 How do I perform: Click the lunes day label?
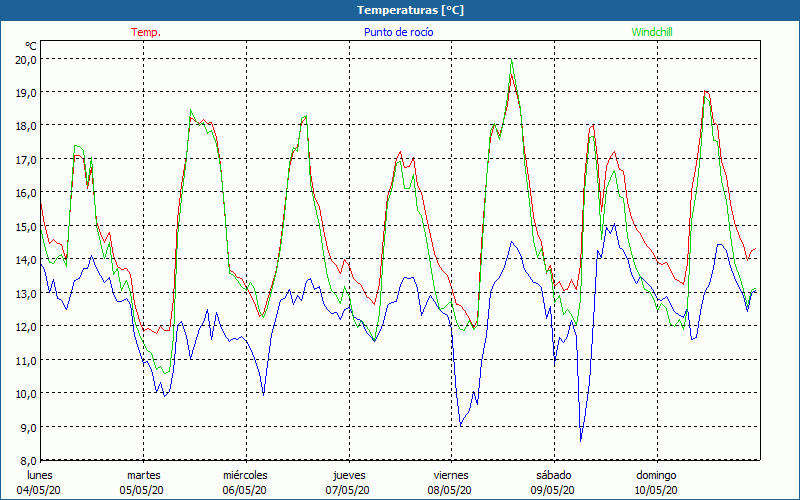pos(40,475)
